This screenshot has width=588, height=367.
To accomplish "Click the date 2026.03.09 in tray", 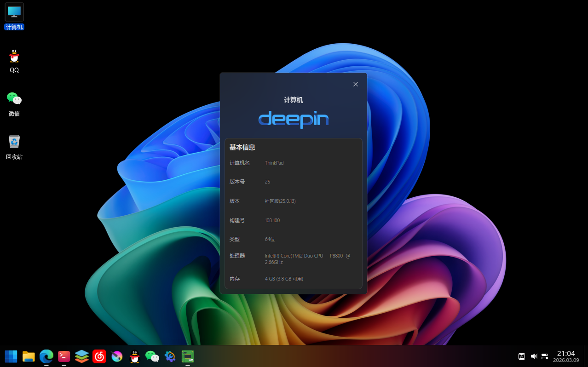I will (x=566, y=361).
